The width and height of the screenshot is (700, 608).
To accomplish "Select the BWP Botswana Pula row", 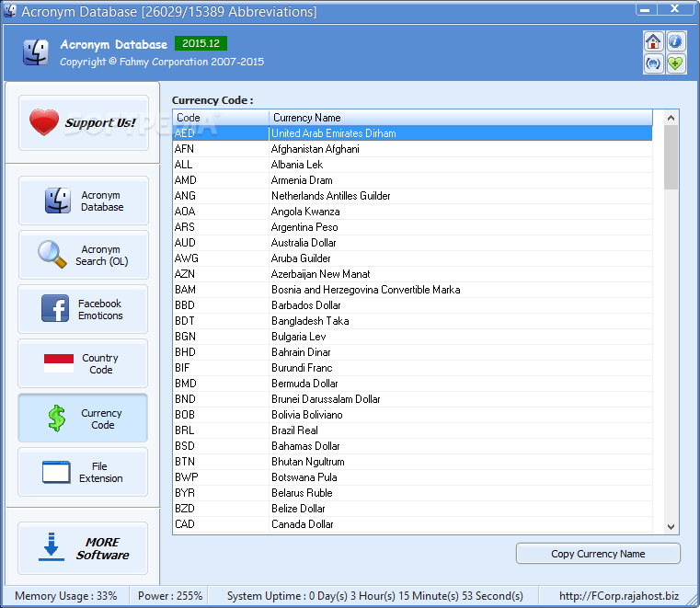I will [412, 476].
